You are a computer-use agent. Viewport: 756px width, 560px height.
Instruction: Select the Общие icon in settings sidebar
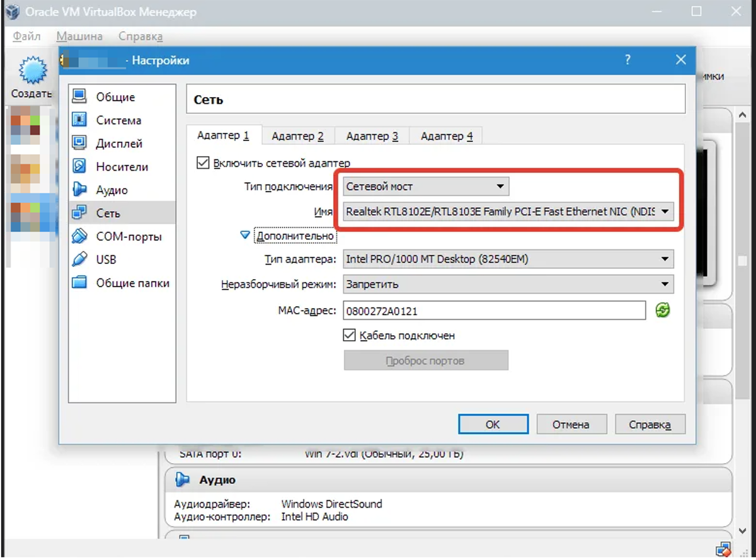(x=79, y=96)
